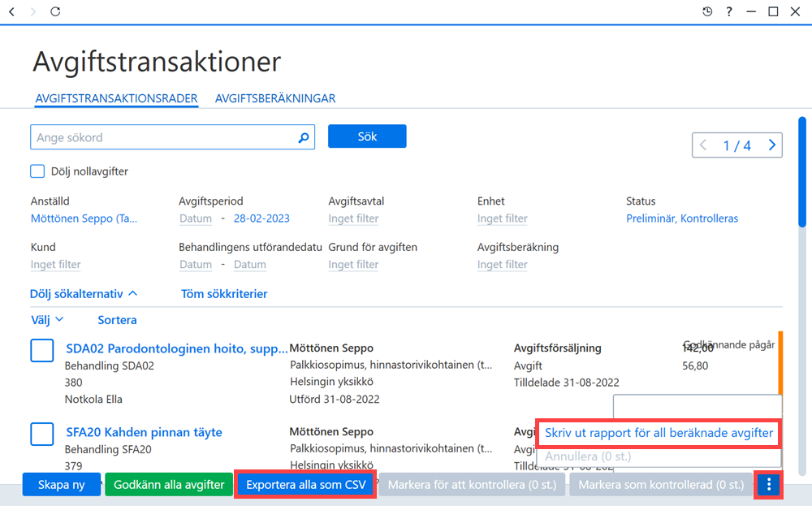
Task: Click the forward navigation arrow
Action: click(x=33, y=11)
